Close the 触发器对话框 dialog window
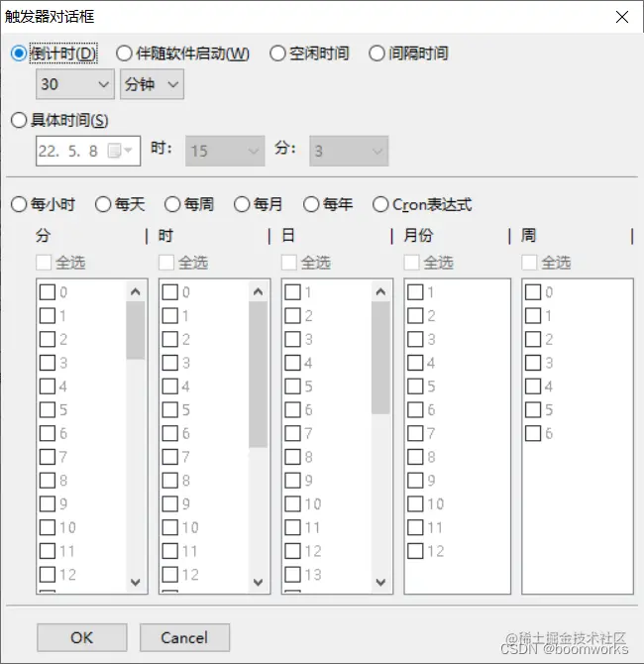The image size is (644, 664). pyautogui.click(x=621, y=17)
